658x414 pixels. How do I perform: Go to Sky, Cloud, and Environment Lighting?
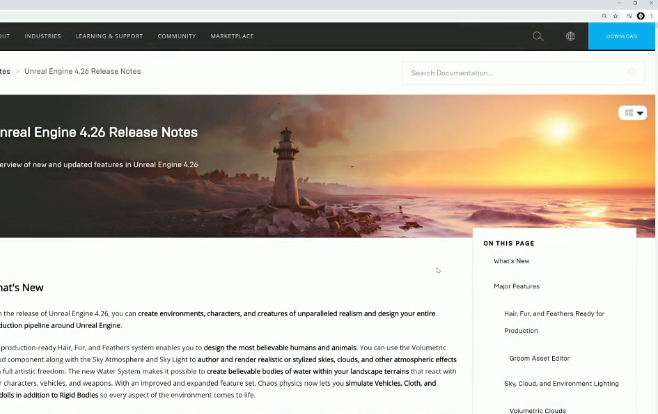point(561,383)
